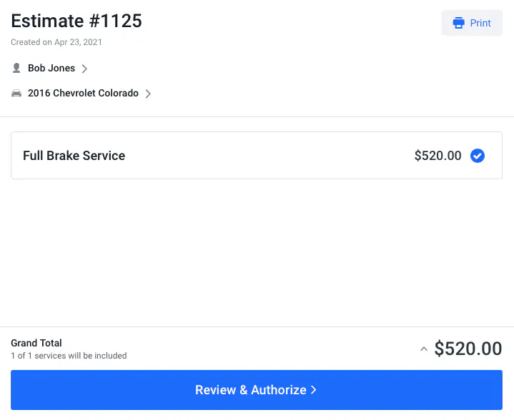Expand the Grand Total breakdown caret
The image size is (514, 420).
coord(423,349)
